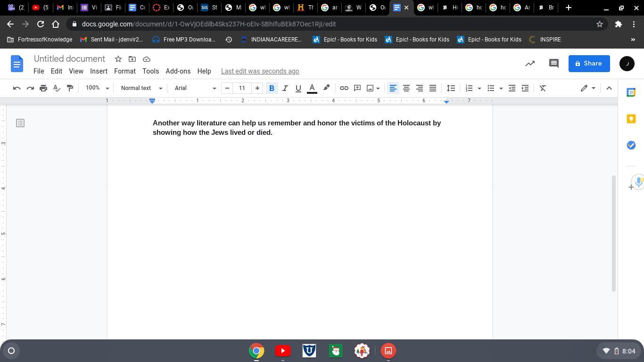Click the Undo icon in toolbar
The height and width of the screenshot is (362, 644).
click(x=17, y=88)
